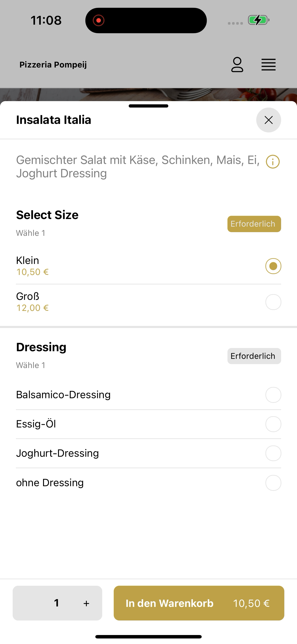The image size is (297, 644).
Task: Choose Balsamico-Dressing radio option
Action: (x=273, y=395)
